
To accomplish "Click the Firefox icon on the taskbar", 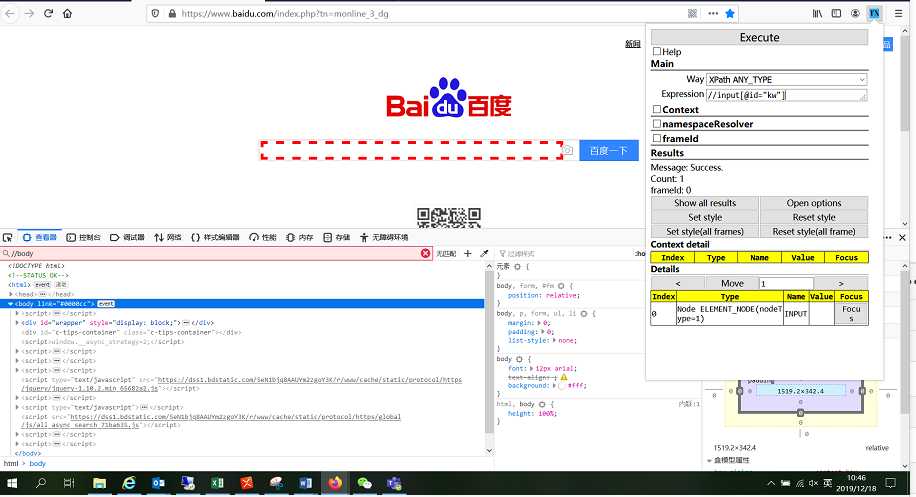I will click(335, 483).
